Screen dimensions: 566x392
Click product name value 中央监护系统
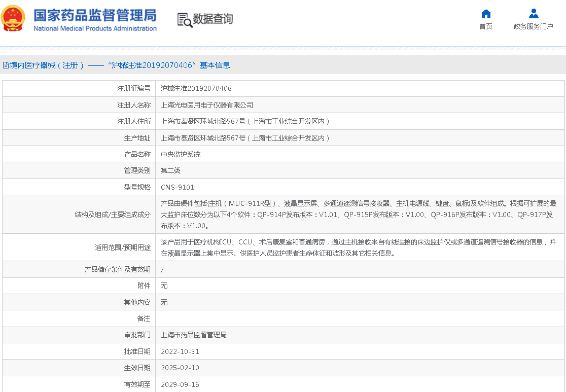(181, 154)
